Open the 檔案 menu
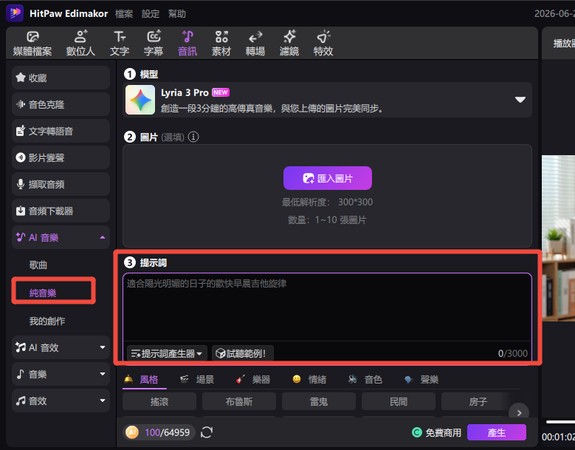575x450 pixels. 124,14
